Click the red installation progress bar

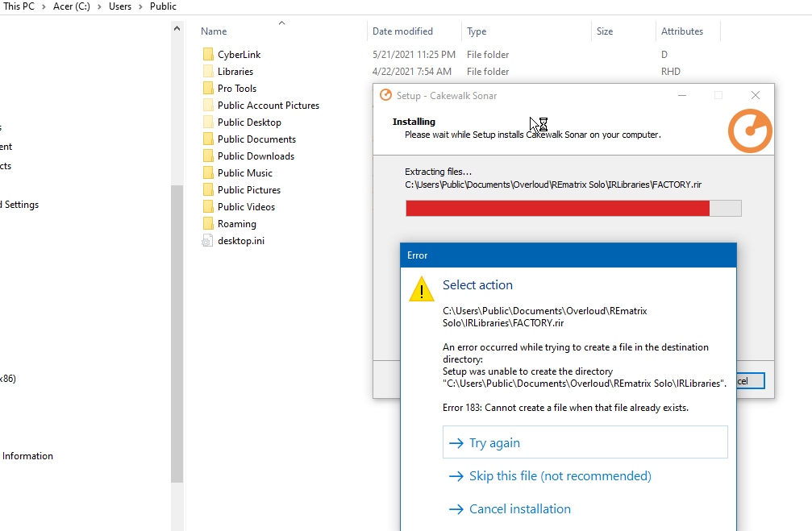pyautogui.click(x=556, y=209)
